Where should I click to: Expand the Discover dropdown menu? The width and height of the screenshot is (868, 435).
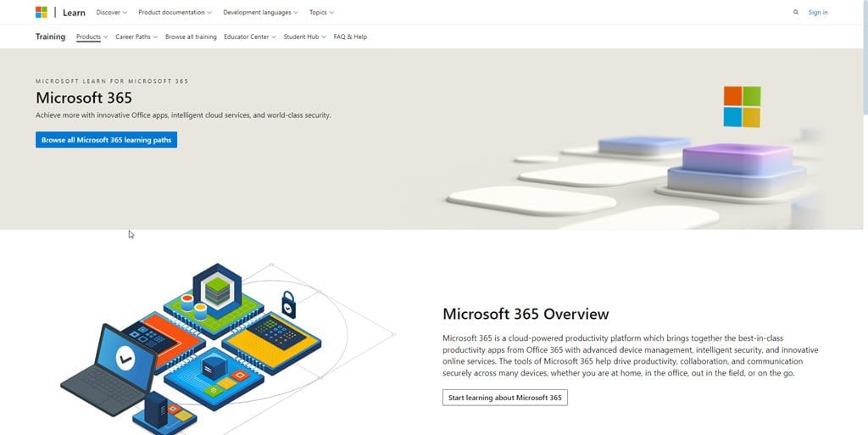point(111,12)
